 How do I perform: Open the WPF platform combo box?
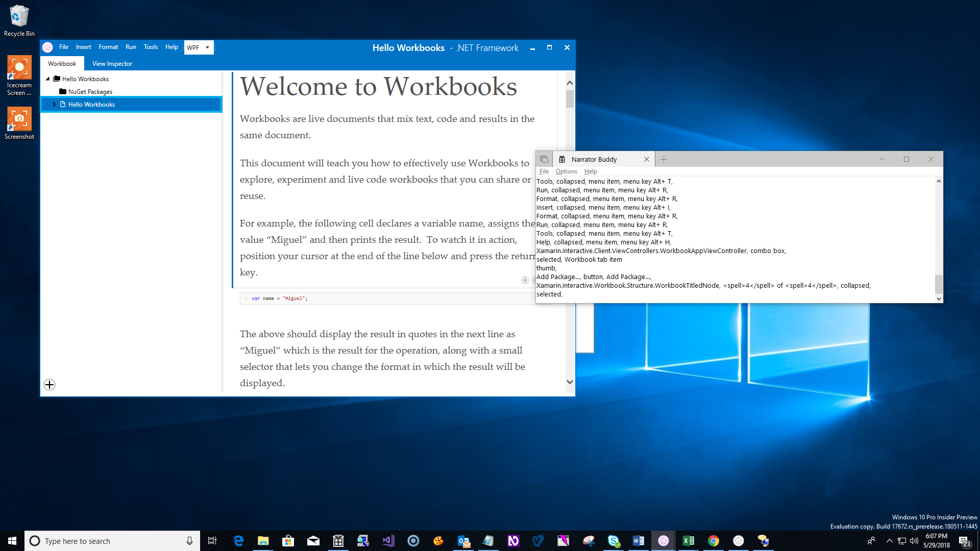199,47
